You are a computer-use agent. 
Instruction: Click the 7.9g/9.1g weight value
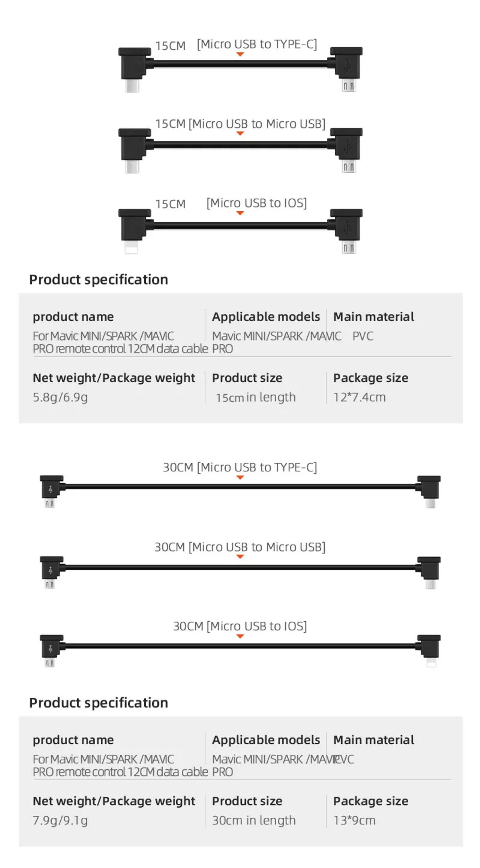pos(60,821)
